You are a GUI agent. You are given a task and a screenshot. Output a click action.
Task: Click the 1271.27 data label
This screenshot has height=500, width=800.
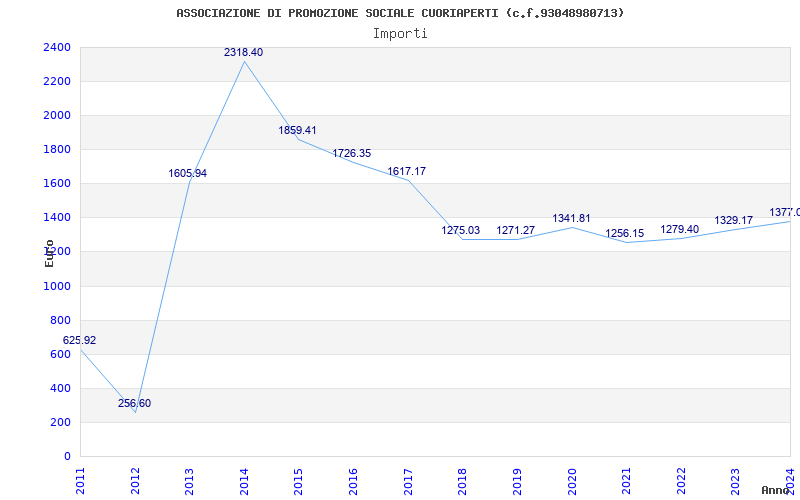(516, 230)
